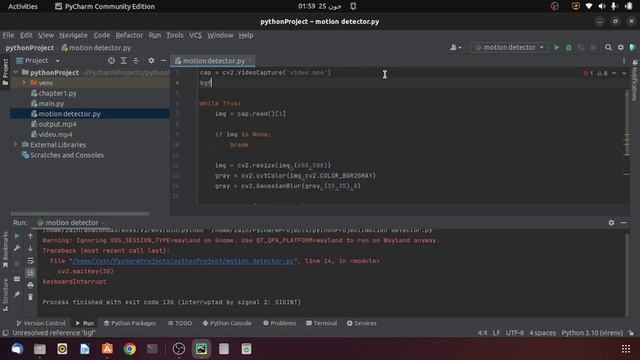
Task: Click the Project panel horizontal scrollbar
Action: pyautogui.click(x=80, y=213)
